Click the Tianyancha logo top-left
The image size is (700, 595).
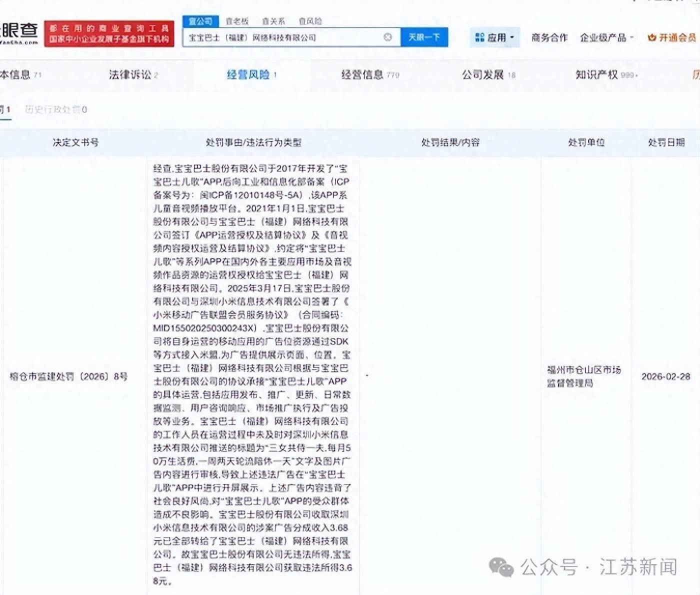pyautogui.click(x=20, y=30)
